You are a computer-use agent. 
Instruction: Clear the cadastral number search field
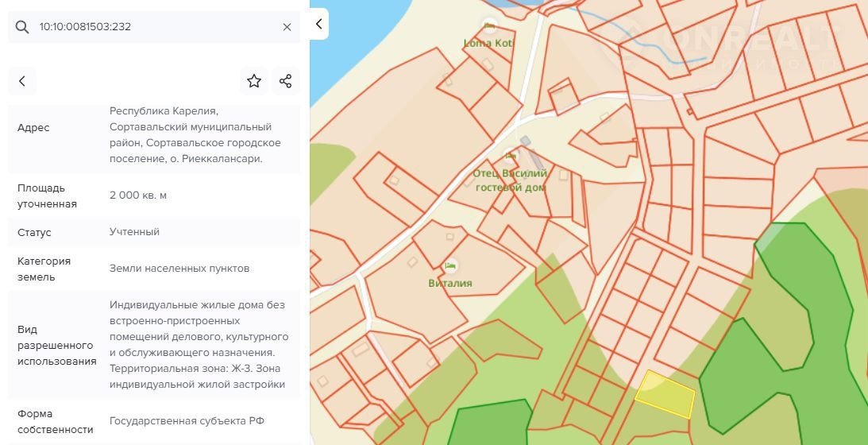pos(287,27)
